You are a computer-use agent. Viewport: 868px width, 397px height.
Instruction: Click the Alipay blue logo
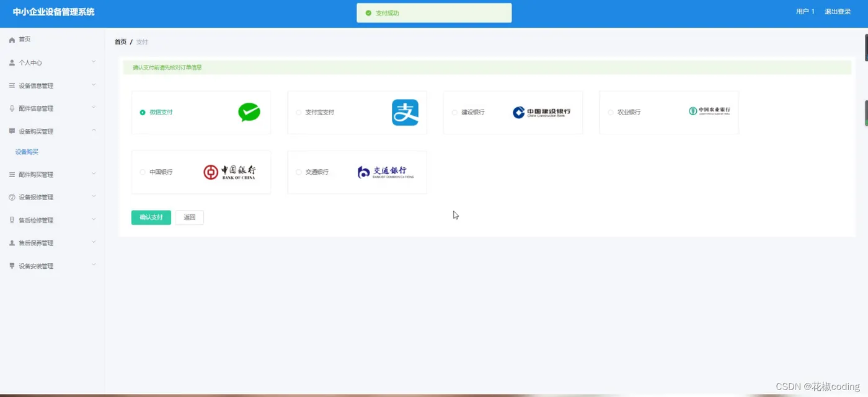click(x=405, y=113)
